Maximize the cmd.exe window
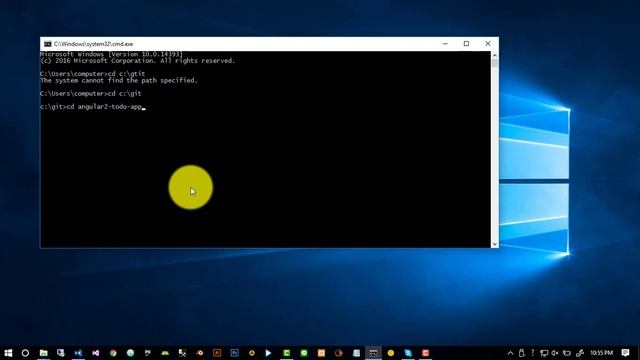 [467, 44]
